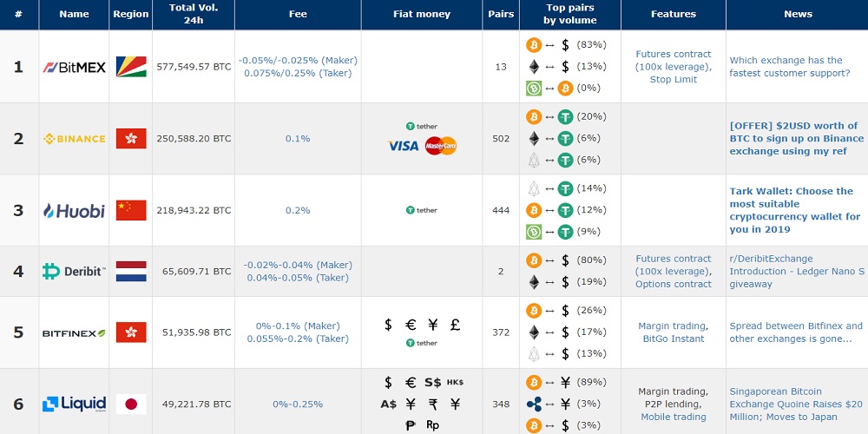Image resolution: width=868 pixels, height=434 pixels.
Task: Sort by Total Vol. 24h column header
Action: [193, 14]
